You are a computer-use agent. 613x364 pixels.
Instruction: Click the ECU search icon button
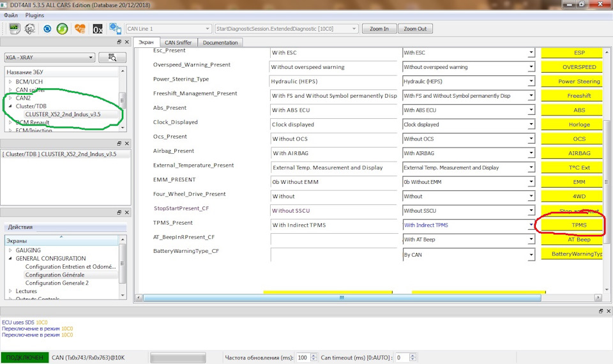click(112, 57)
